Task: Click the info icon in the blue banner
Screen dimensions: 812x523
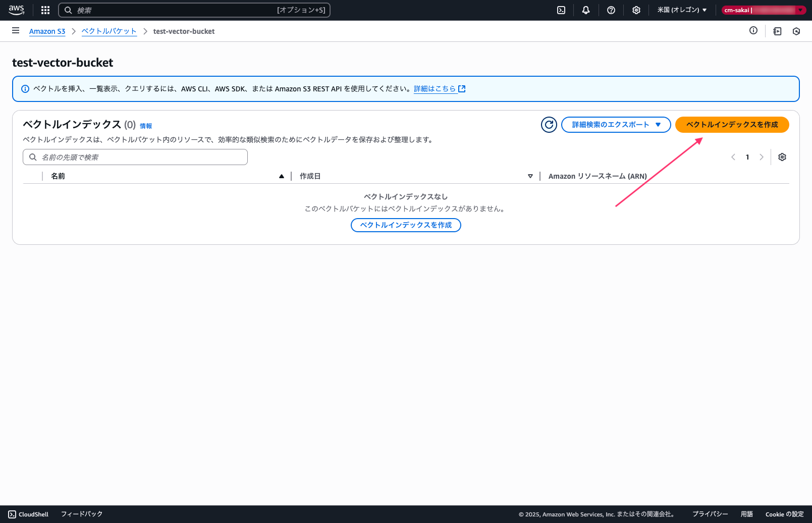Action: 25,89
